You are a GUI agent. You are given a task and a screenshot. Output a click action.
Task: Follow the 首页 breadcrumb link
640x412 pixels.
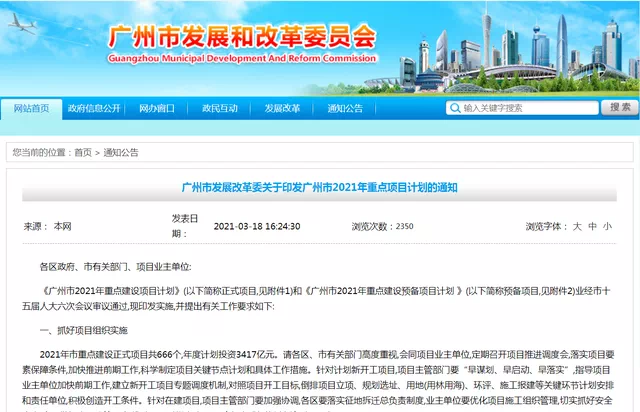83,153
